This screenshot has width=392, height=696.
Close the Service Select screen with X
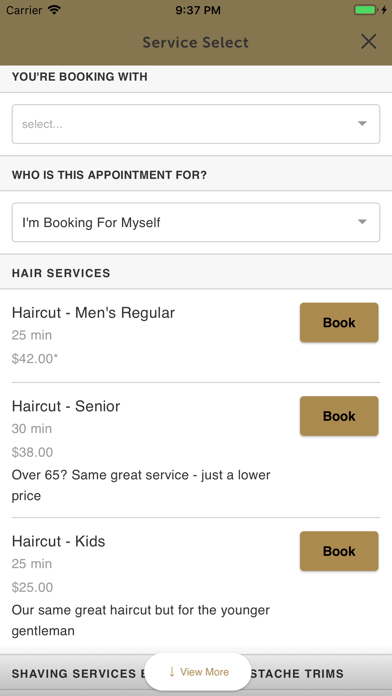click(x=368, y=42)
